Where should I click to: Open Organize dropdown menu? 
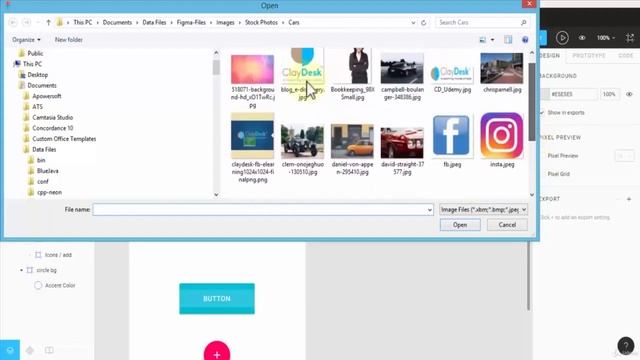(27, 40)
